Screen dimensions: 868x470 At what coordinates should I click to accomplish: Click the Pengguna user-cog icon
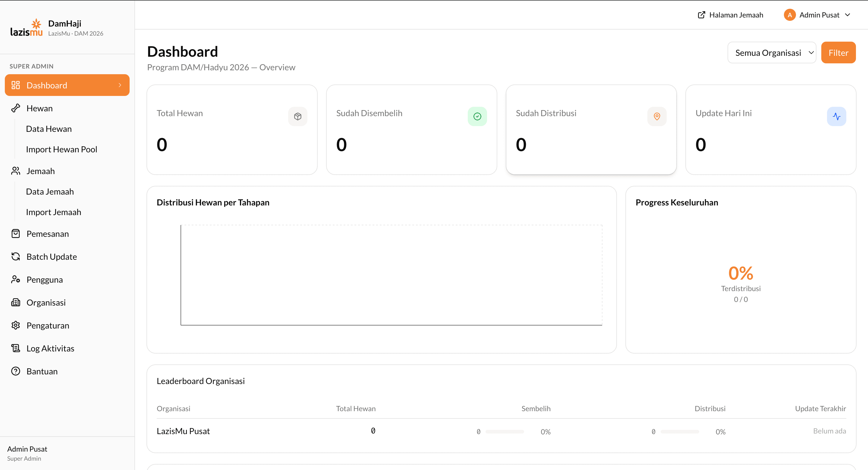pyautogui.click(x=15, y=280)
